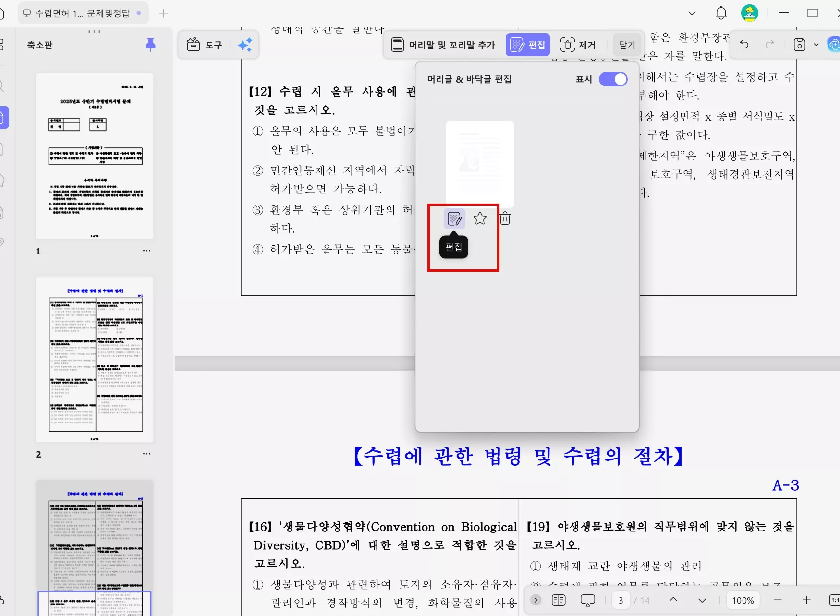The image size is (840, 616).
Task: Toggle the 표시 switch in header editor
Action: click(x=612, y=79)
